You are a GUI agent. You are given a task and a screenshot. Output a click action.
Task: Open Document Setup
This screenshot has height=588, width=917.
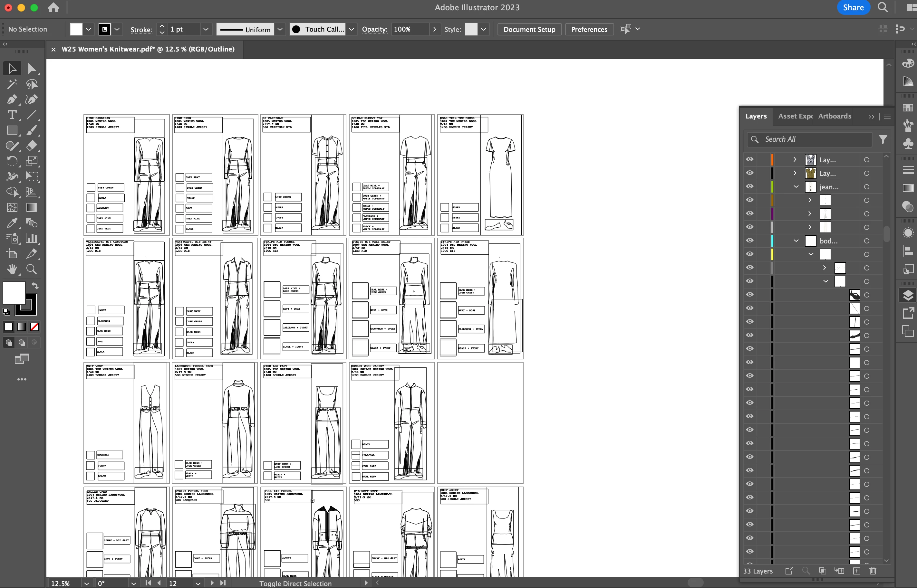(529, 29)
